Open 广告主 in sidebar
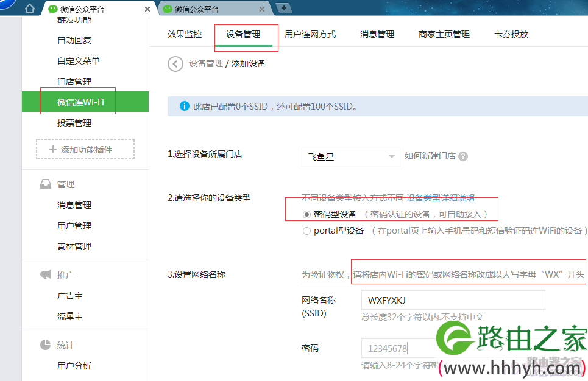 click(69, 296)
